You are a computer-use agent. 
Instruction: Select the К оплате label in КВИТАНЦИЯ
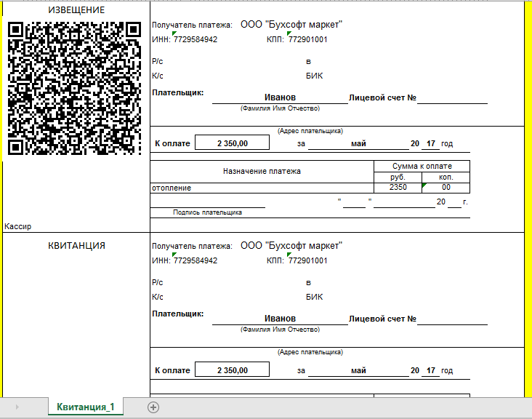pos(172,370)
